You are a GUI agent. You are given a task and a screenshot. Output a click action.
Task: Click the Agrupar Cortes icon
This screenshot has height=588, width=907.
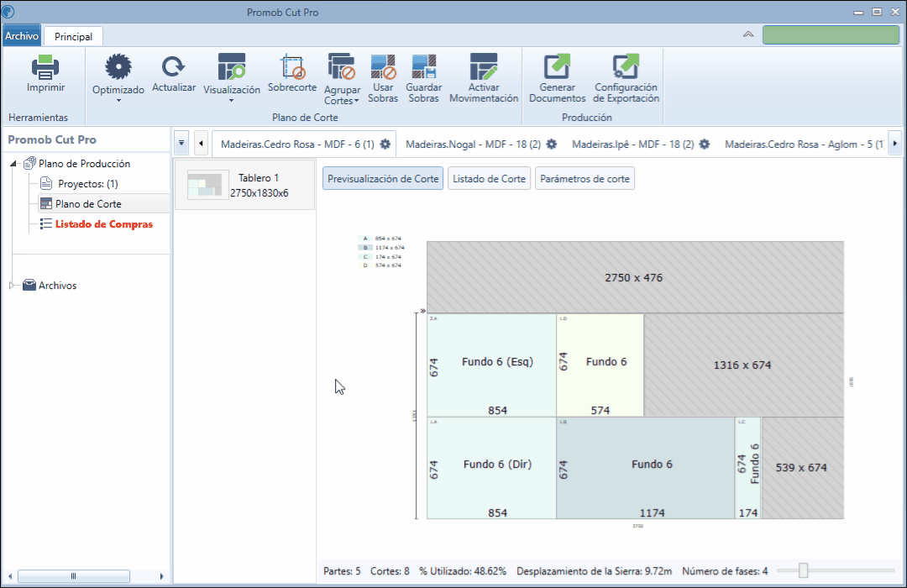coord(341,67)
